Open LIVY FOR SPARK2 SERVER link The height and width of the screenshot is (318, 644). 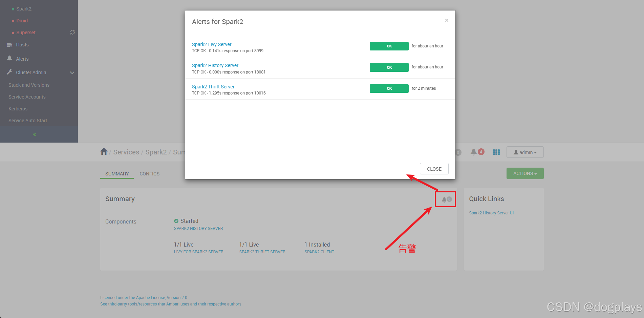point(199,252)
